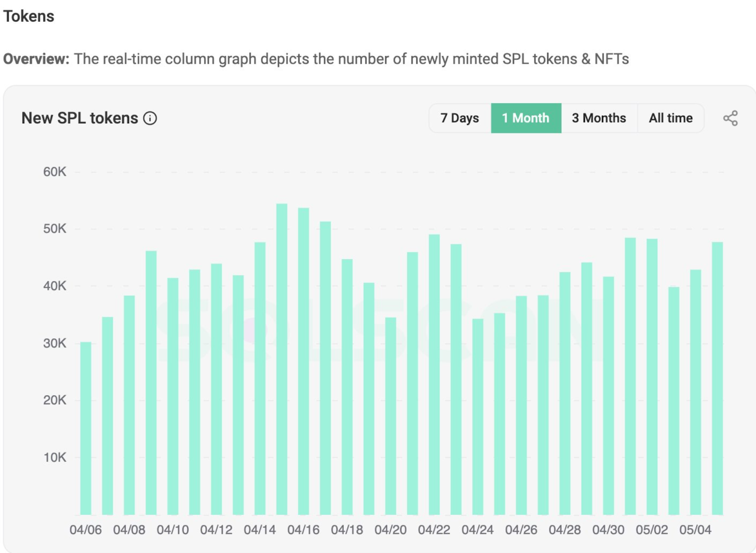The image size is (756, 553).
Task: Click the share icon on the chart
Action: [730, 118]
